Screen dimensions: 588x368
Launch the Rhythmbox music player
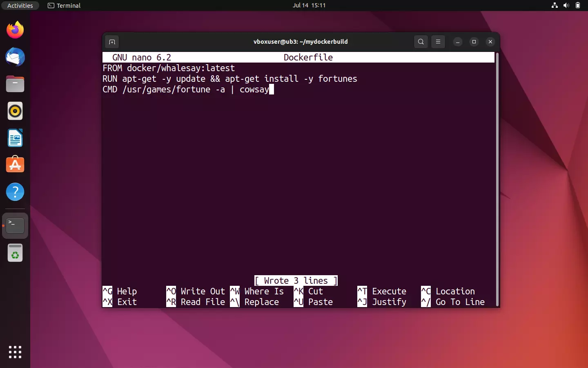[x=15, y=111]
